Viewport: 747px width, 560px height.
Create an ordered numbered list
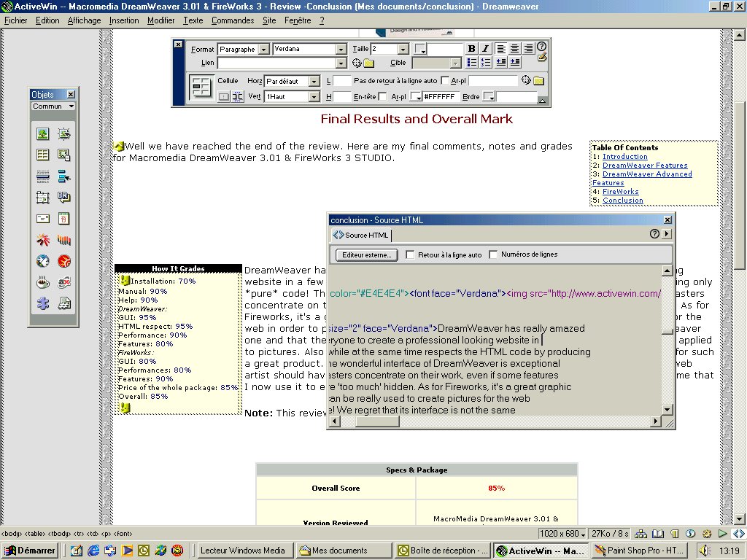pyautogui.click(x=485, y=63)
